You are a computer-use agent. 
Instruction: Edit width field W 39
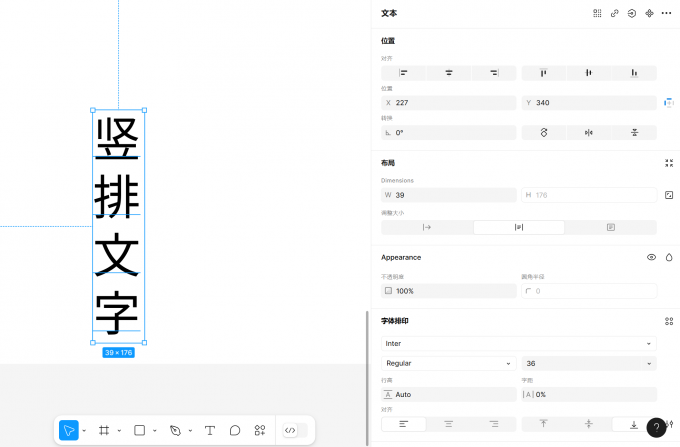(x=448, y=195)
